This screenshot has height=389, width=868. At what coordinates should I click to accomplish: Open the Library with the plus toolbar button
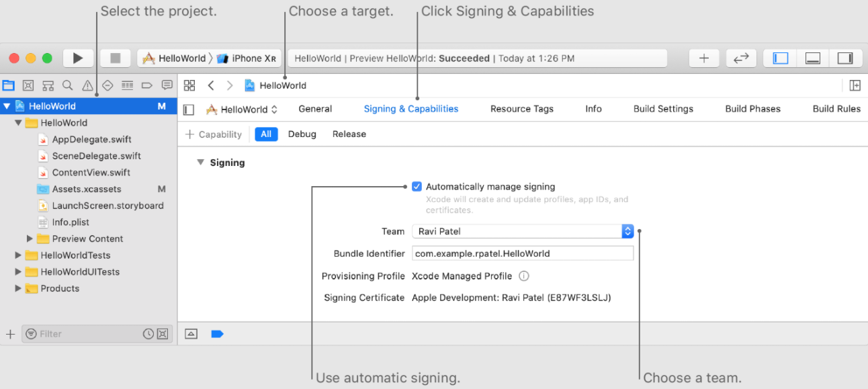[x=704, y=58]
